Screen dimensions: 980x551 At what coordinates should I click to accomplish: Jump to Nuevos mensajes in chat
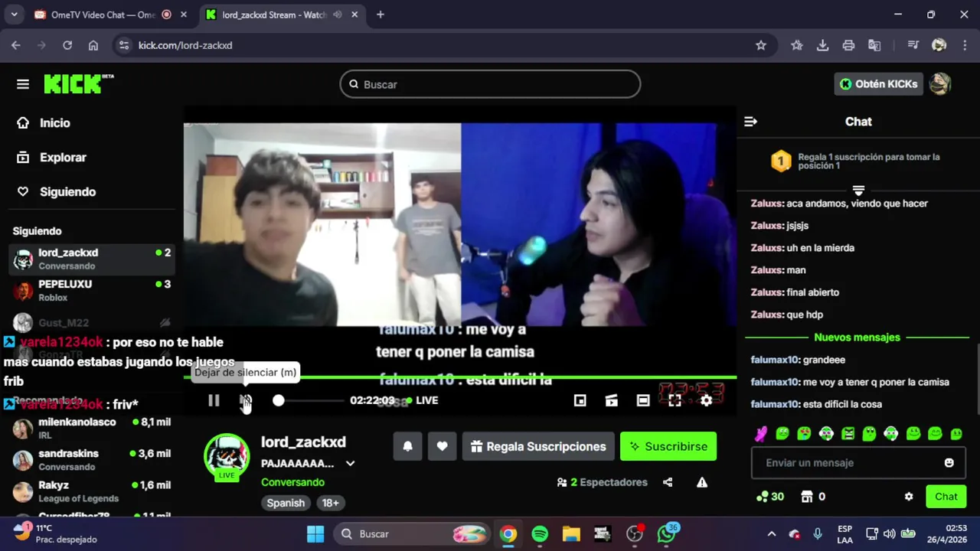pos(857,337)
